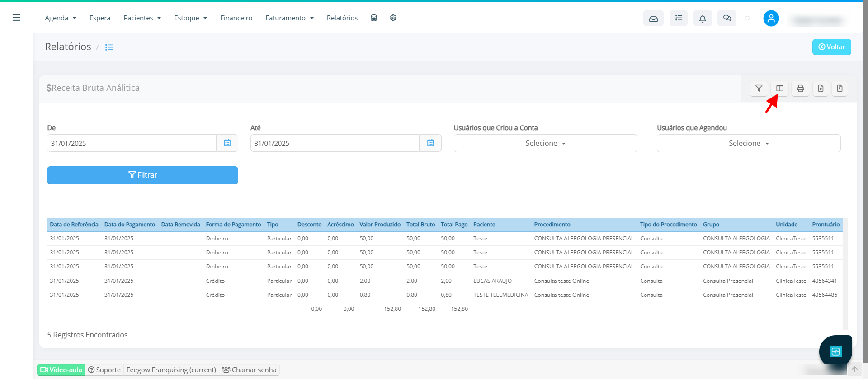Click prontuário 40564486 cell
868x379 pixels.
(825, 295)
